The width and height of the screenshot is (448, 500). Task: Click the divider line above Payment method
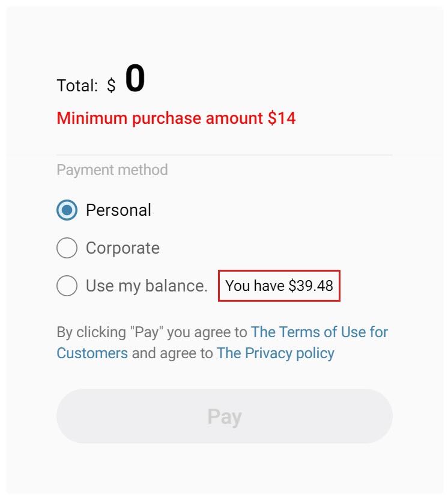click(x=224, y=155)
